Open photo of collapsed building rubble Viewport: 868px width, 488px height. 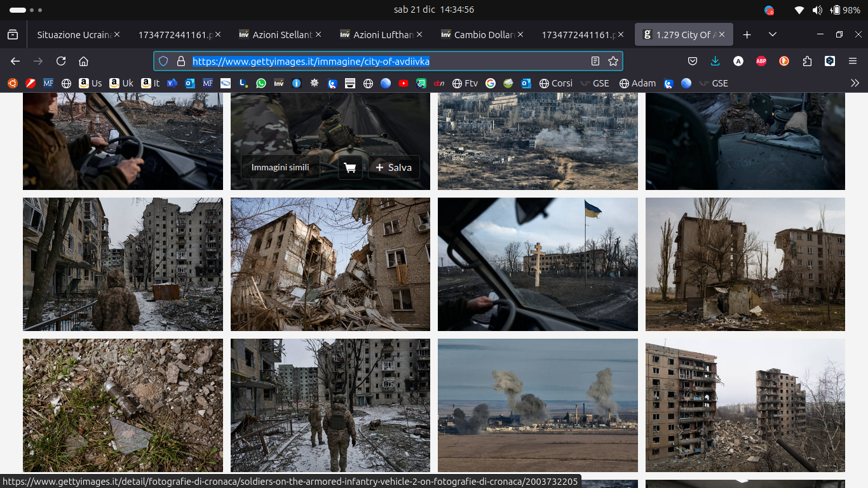pos(330,264)
